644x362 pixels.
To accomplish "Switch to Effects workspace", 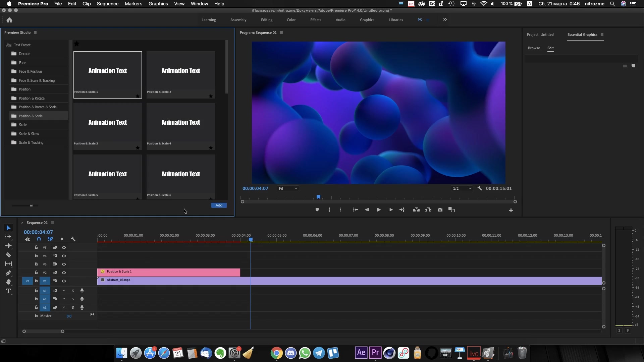I will click(x=316, y=20).
